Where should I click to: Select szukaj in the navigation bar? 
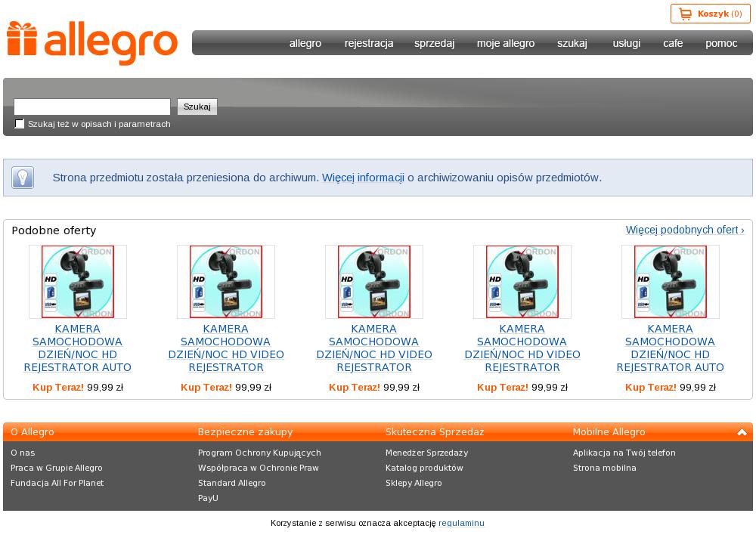tap(572, 43)
